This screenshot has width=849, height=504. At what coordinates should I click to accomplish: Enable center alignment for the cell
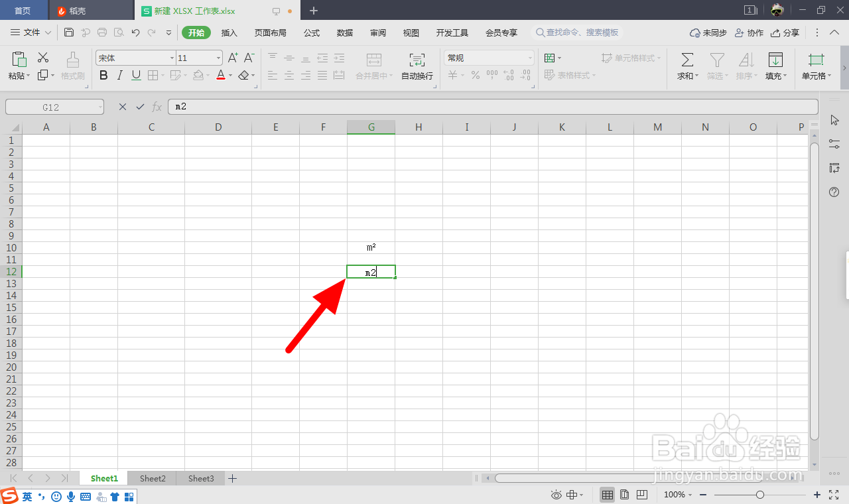289,75
